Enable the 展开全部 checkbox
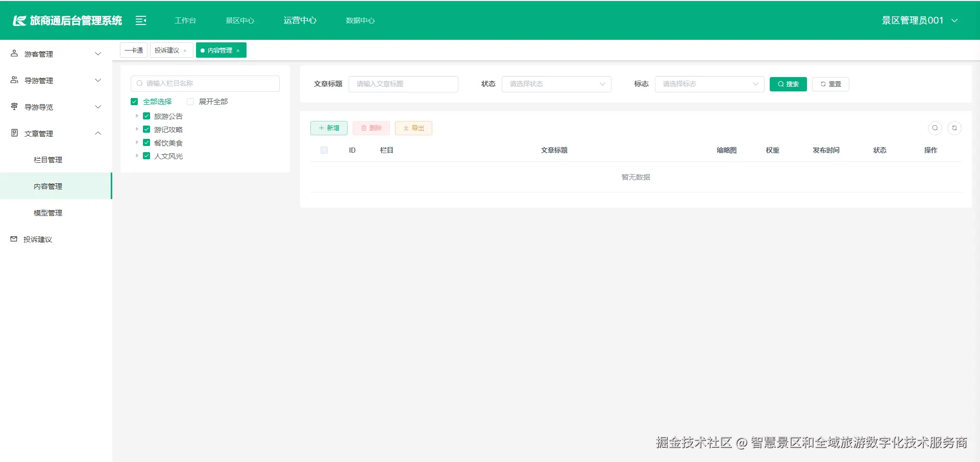 coord(190,101)
